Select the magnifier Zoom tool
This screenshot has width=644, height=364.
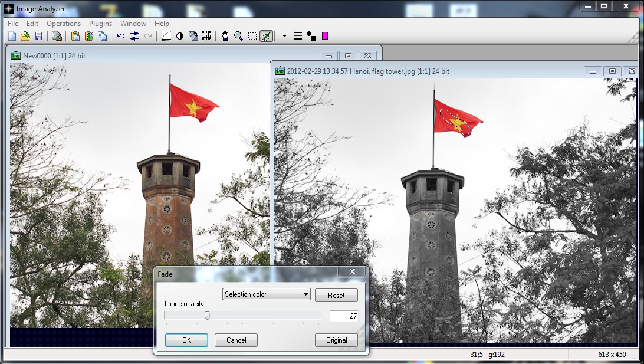238,36
